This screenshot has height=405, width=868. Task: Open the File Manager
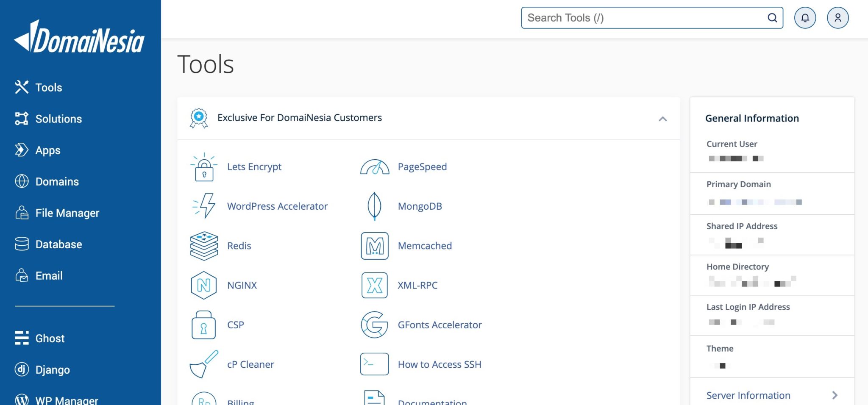(x=67, y=213)
